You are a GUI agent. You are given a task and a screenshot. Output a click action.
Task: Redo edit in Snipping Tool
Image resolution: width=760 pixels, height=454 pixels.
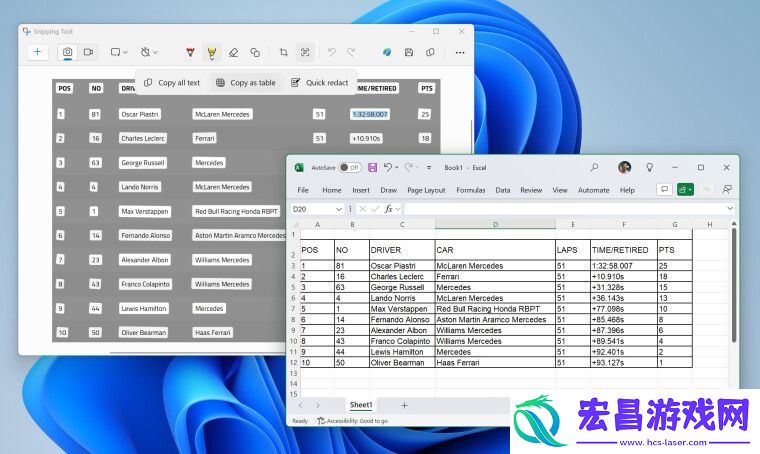(x=351, y=52)
